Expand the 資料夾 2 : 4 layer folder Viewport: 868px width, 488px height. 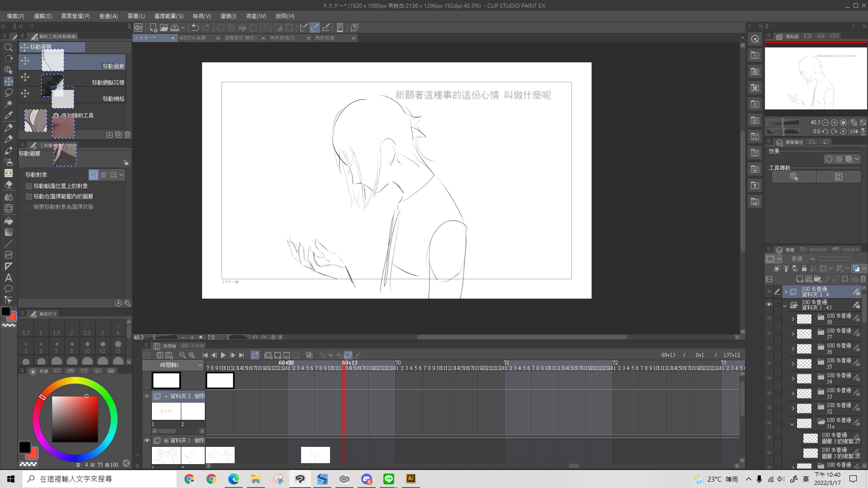click(786, 292)
